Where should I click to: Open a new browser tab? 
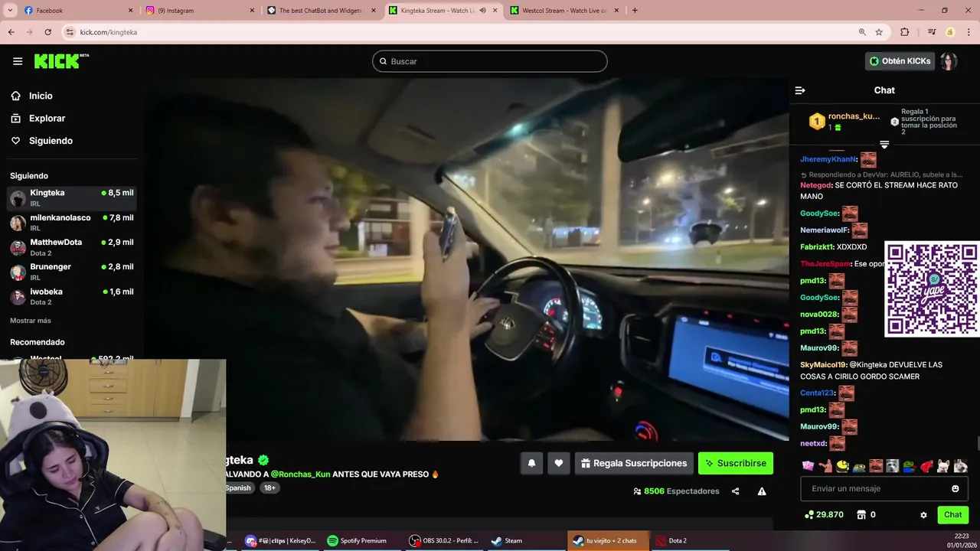635,11
